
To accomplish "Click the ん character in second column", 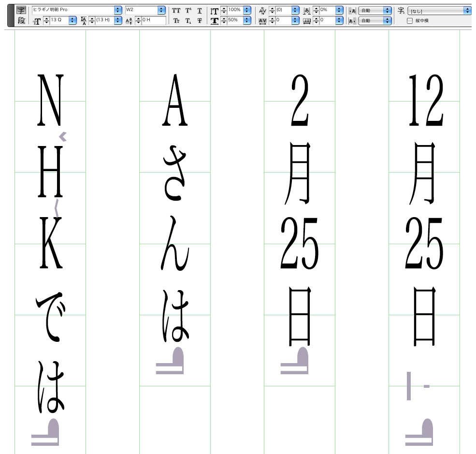I will (x=175, y=243).
